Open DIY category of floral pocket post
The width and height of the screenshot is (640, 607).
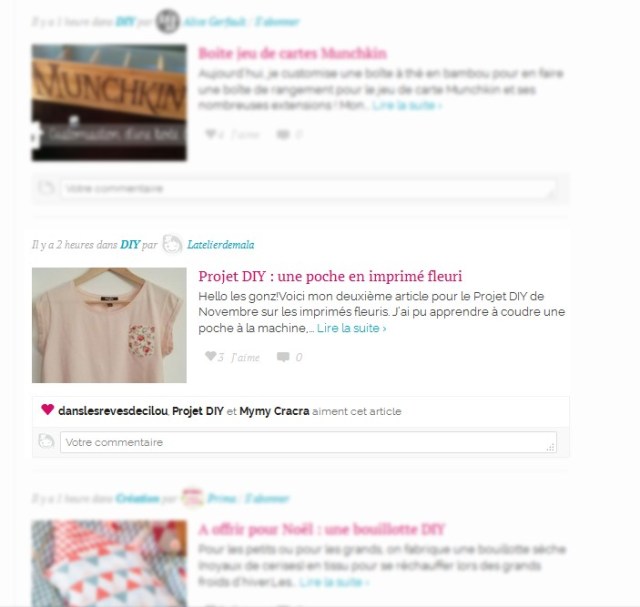[x=130, y=245]
